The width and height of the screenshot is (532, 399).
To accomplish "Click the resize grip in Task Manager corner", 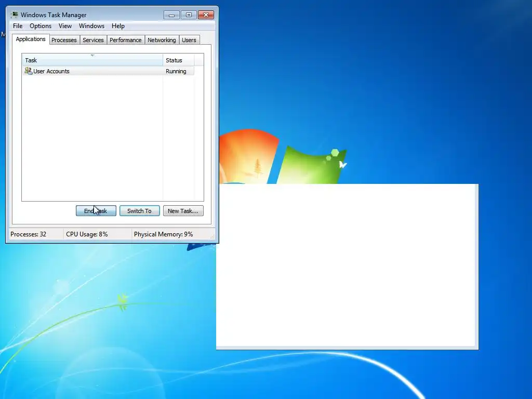I will tap(212, 237).
